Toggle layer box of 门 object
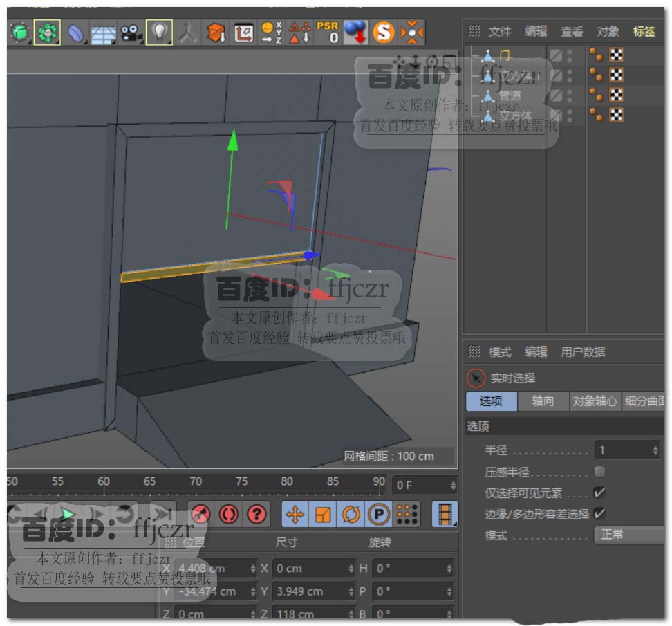Image resolution: width=672 pixels, height=626 pixels. click(556, 55)
